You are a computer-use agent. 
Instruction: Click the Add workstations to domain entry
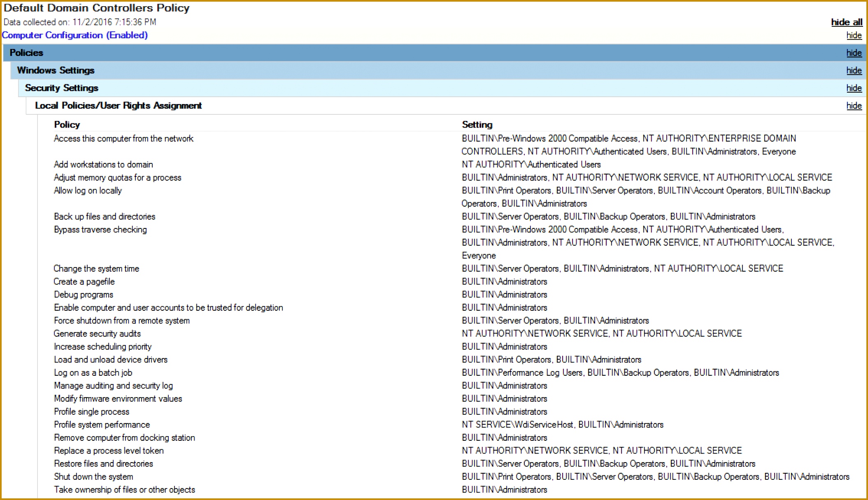pyautogui.click(x=103, y=164)
